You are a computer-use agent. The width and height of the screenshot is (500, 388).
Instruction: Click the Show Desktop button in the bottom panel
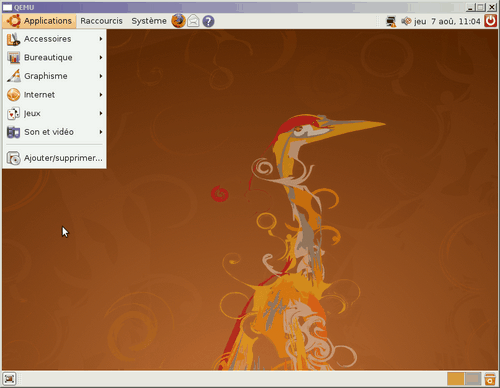coord(9,379)
